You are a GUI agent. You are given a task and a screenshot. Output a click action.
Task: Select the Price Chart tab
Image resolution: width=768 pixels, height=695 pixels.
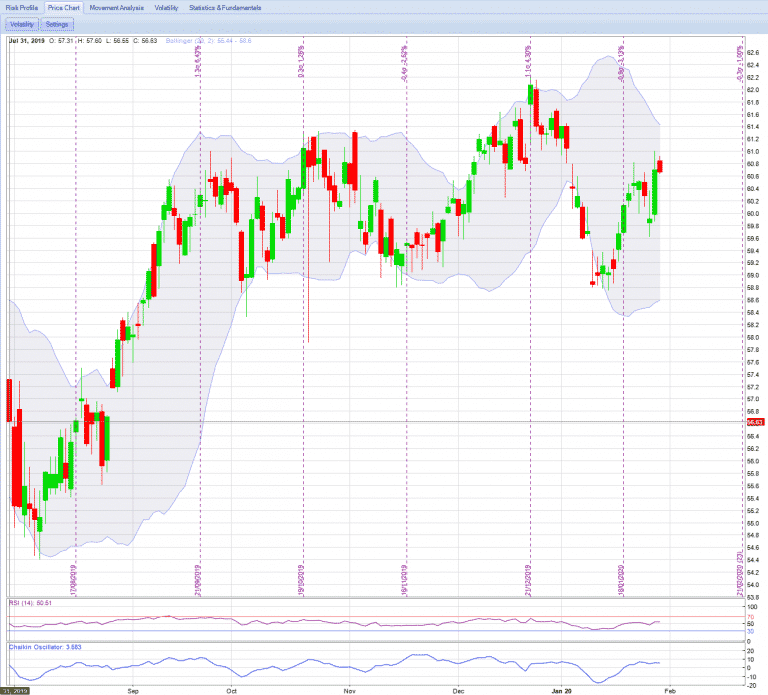click(x=66, y=7)
